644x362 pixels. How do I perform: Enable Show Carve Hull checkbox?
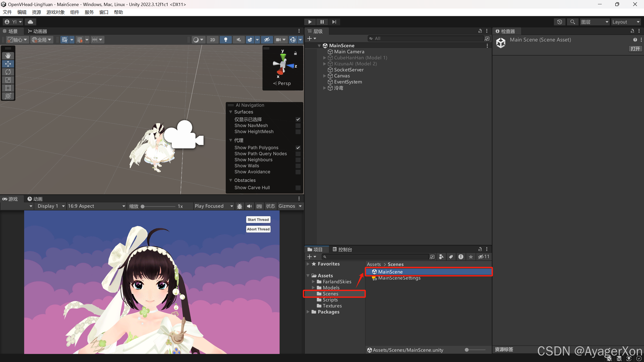(x=298, y=188)
